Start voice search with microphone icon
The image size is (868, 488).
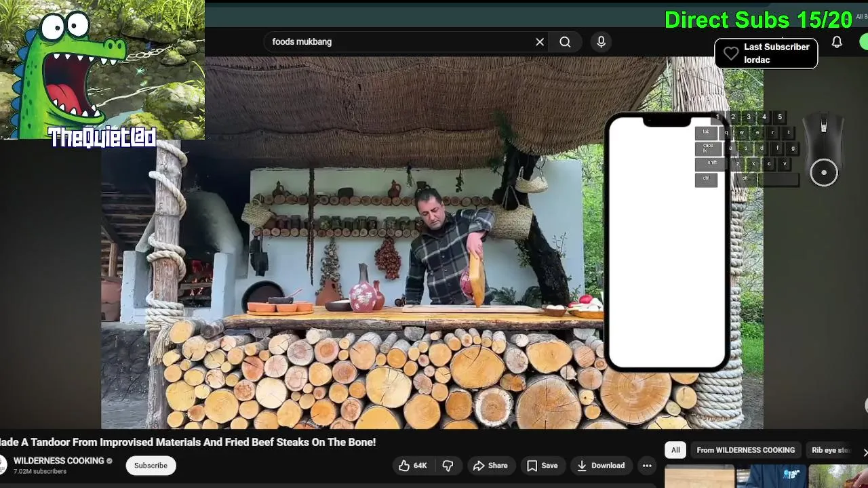601,42
